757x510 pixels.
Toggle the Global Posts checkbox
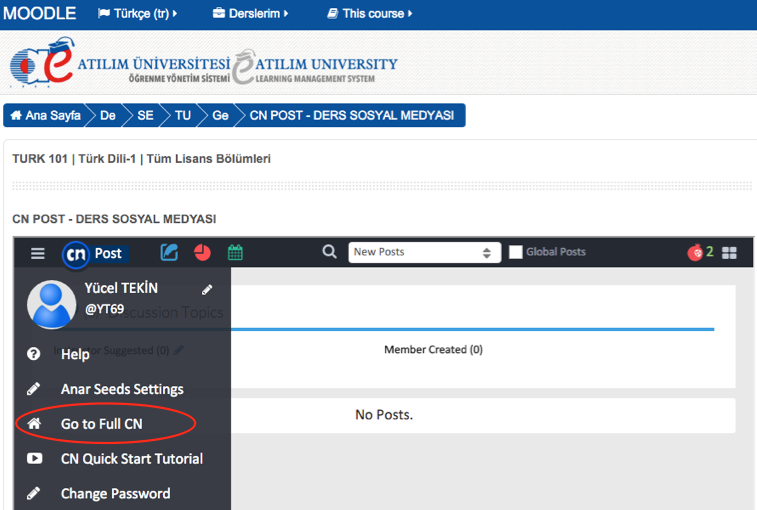tap(516, 252)
